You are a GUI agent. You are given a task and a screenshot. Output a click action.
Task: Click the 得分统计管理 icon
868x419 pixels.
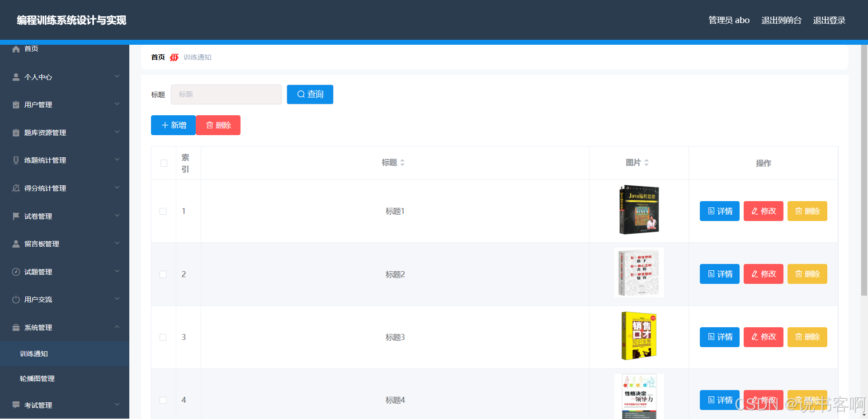[x=16, y=188]
